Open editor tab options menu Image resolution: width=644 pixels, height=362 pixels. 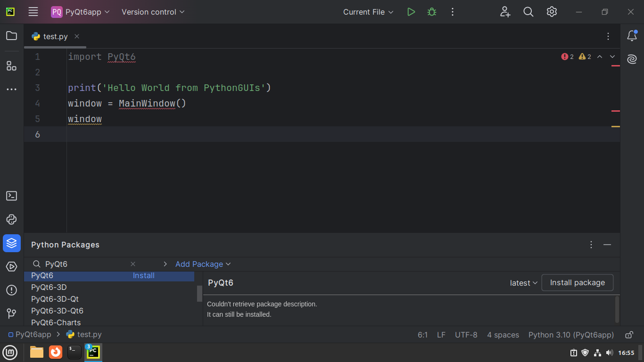tap(608, 36)
